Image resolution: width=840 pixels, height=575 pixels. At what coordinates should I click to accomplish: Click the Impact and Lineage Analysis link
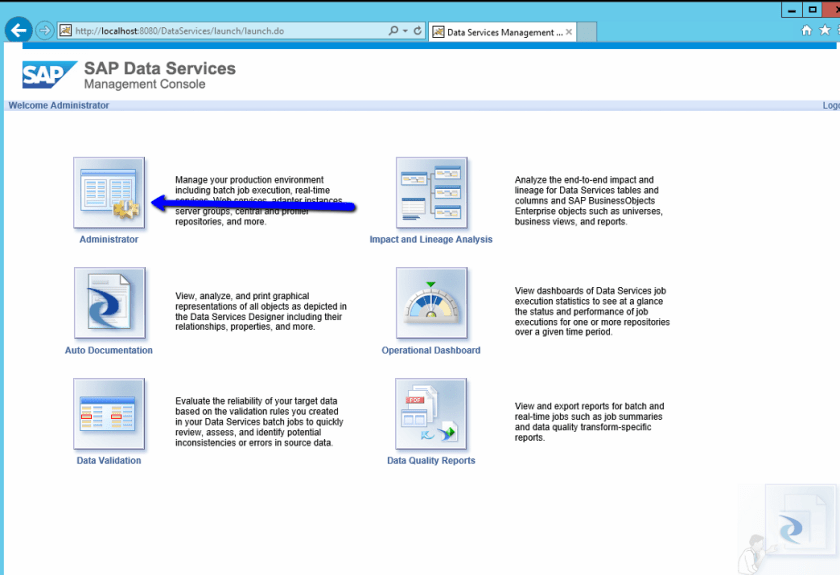pyautogui.click(x=431, y=240)
